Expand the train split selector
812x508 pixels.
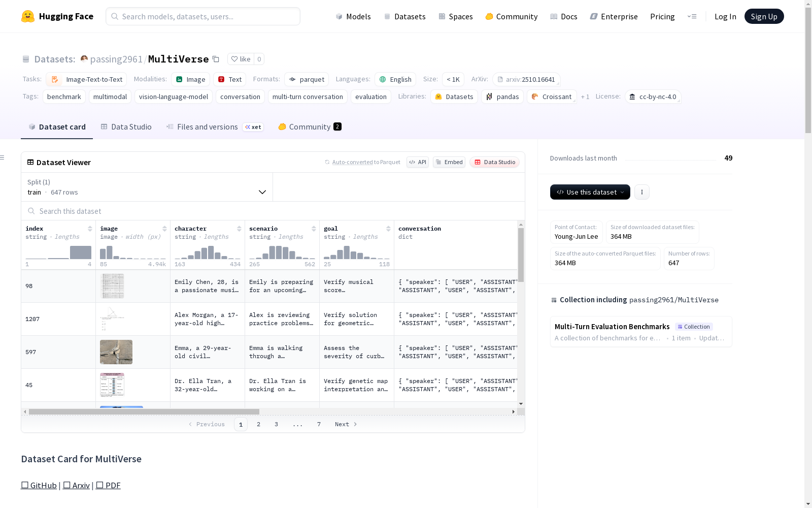click(147, 187)
